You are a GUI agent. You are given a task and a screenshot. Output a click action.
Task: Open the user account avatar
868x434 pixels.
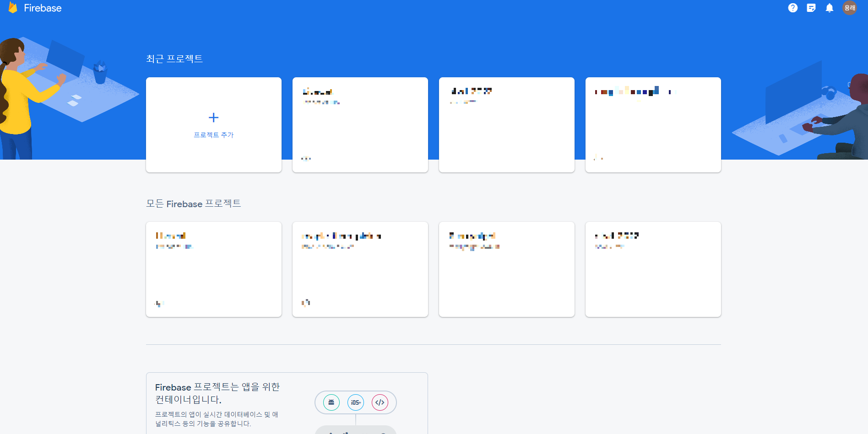[850, 8]
